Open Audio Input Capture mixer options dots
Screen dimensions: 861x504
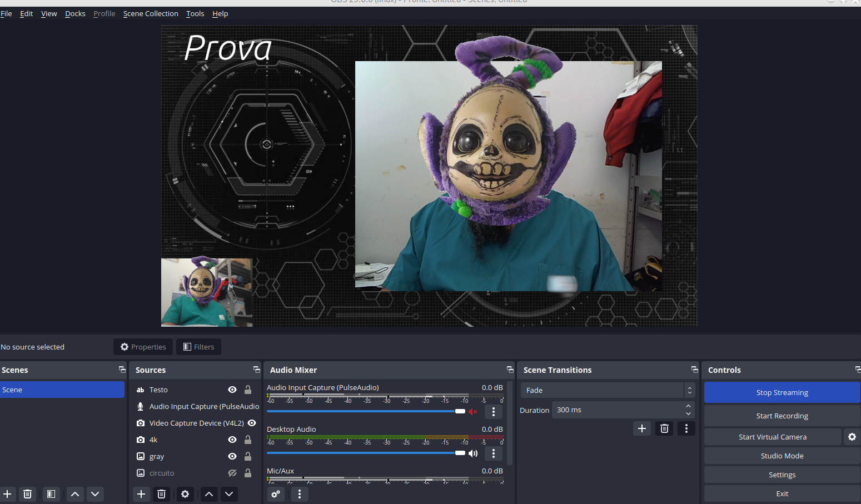point(494,412)
